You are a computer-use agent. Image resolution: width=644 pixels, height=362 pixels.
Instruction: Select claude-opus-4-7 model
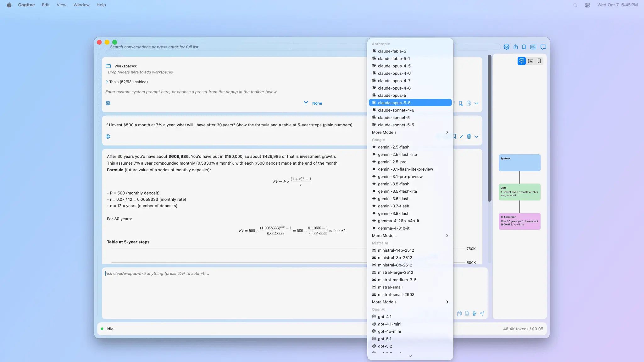[x=410, y=81]
